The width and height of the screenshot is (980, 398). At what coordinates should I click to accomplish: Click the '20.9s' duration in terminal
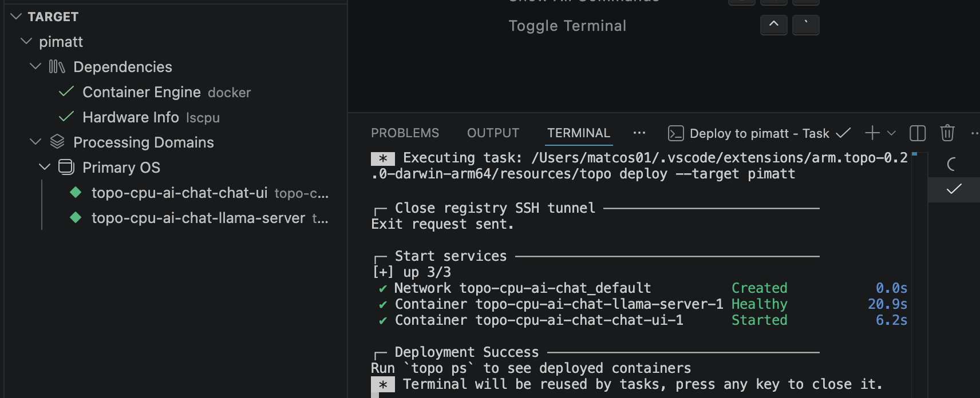(x=887, y=304)
